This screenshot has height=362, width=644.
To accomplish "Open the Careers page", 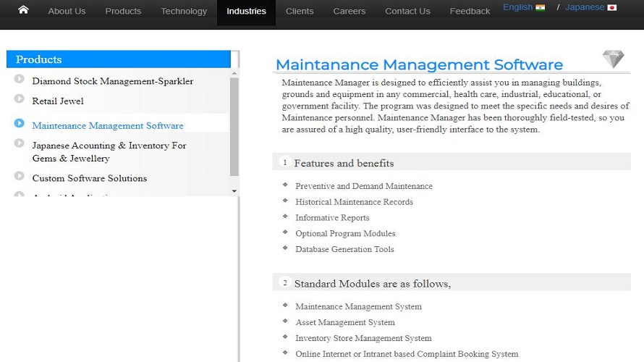I will click(349, 11).
